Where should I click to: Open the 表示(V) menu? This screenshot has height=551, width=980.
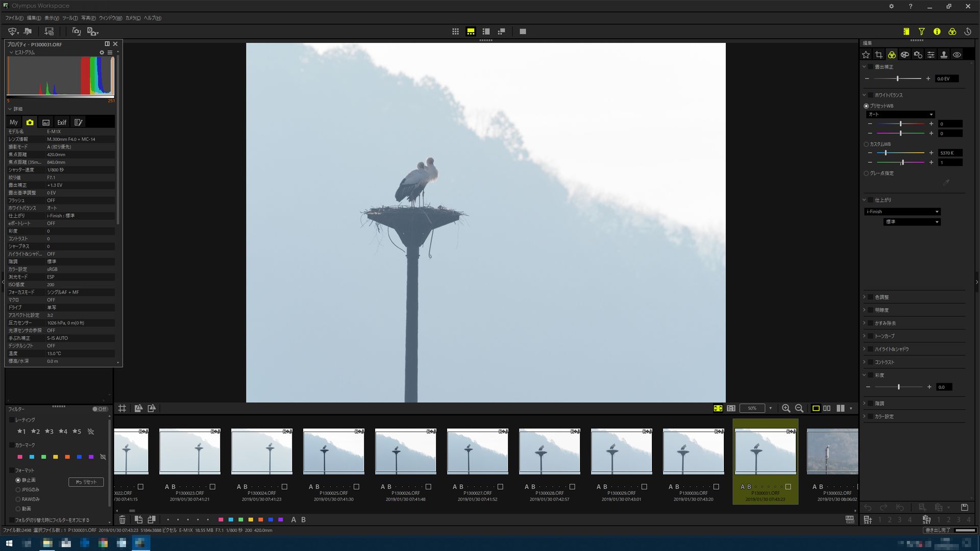52,18
